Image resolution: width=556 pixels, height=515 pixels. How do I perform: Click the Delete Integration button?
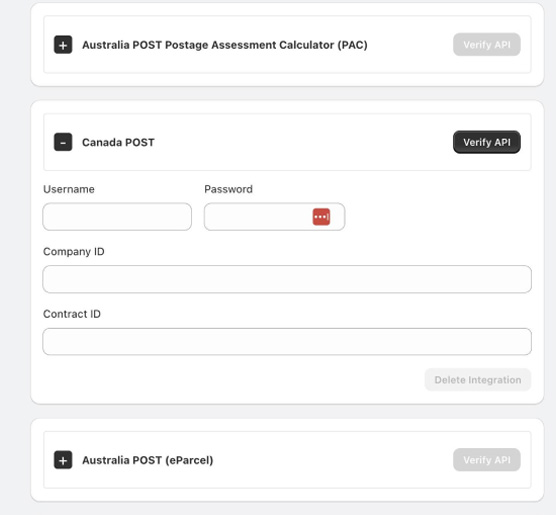[x=478, y=380]
